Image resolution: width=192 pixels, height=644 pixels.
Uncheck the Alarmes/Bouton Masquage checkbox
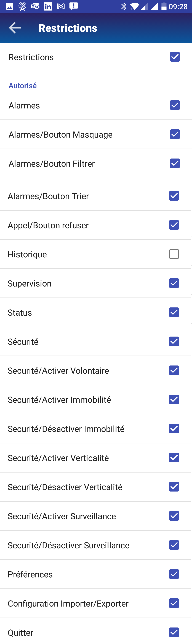[x=175, y=134]
